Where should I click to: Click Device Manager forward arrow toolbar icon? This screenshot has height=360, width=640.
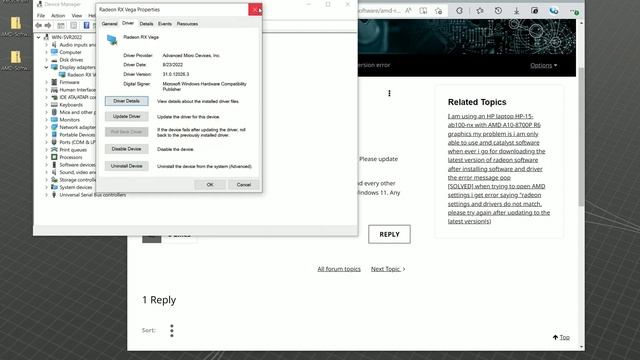(x=48, y=25)
